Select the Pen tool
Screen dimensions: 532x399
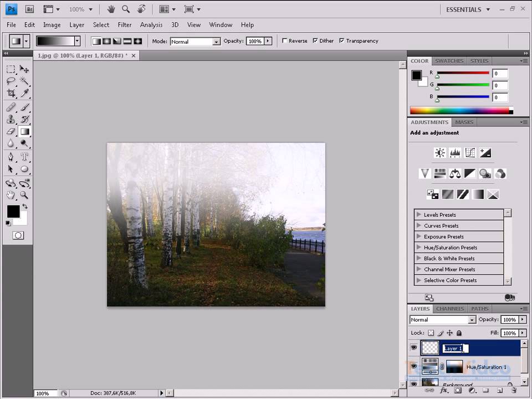point(11,157)
